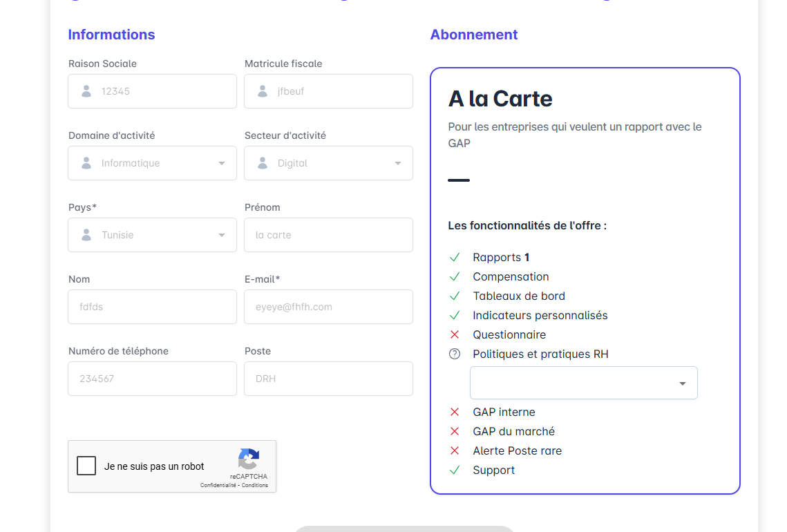The height and width of the screenshot is (532, 787).
Task: Click the person icon in Raison Sociale field
Action: [86, 91]
